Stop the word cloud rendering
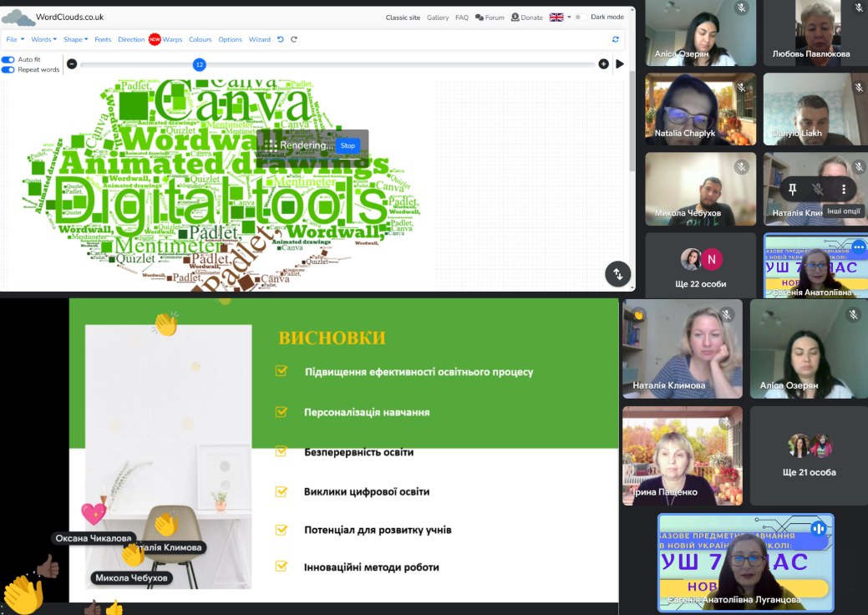The image size is (868, 615). click(x=348, y=145)
